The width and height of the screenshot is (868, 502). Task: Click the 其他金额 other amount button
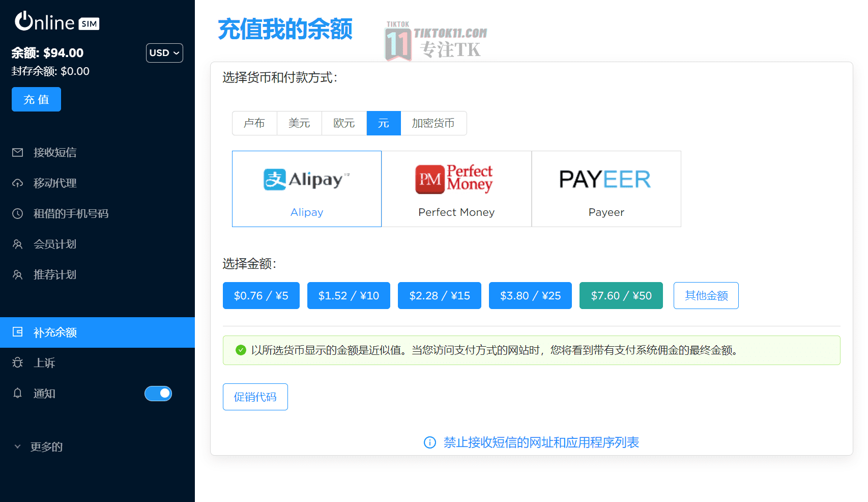point(706,295)
